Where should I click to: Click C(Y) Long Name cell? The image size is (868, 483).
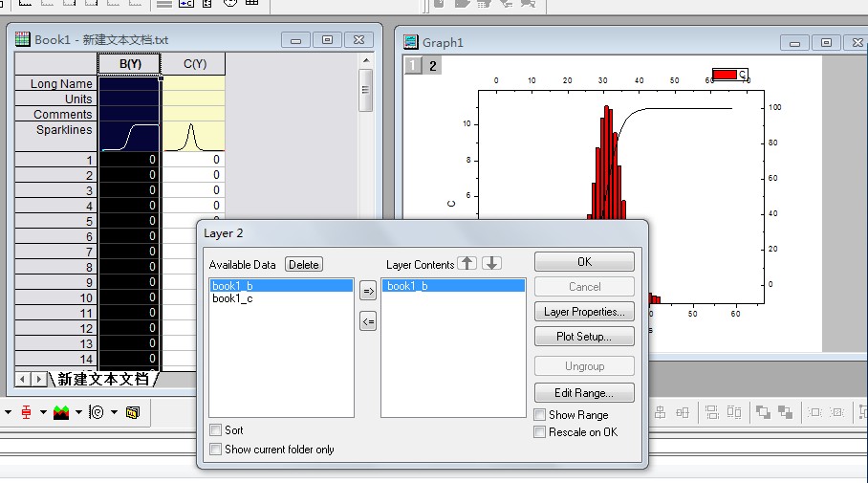coord(194,83)
